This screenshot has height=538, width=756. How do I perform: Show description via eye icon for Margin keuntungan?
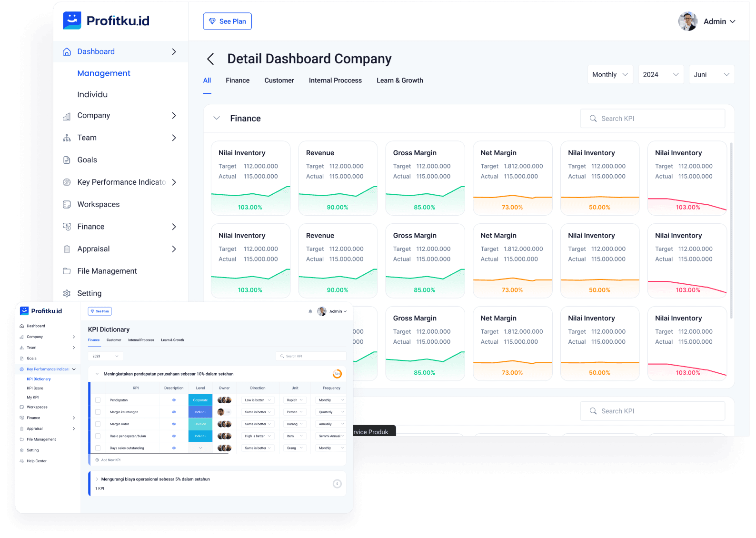click(174, 412)
